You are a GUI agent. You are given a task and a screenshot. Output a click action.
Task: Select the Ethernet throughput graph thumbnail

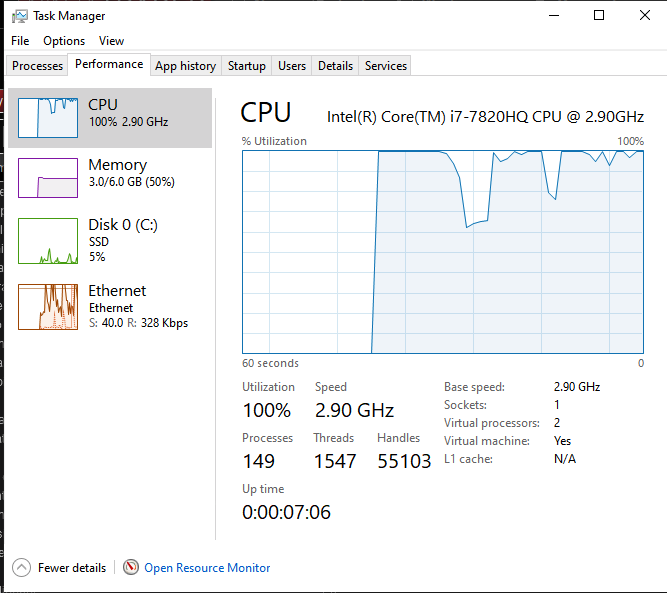(x=47, y=307)
